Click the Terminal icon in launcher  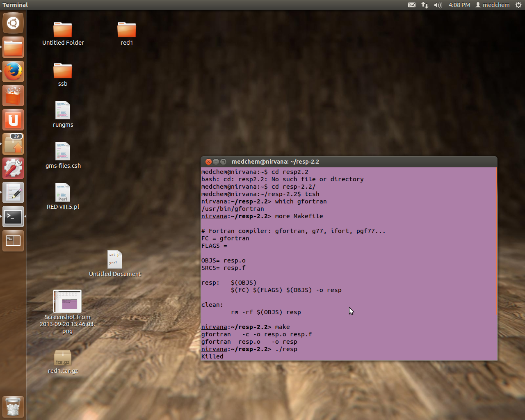coord(13,217)
